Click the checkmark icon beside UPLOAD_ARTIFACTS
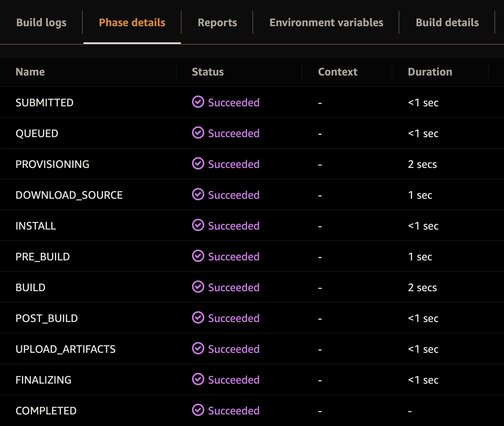504x426 pixels. [197, 349]
